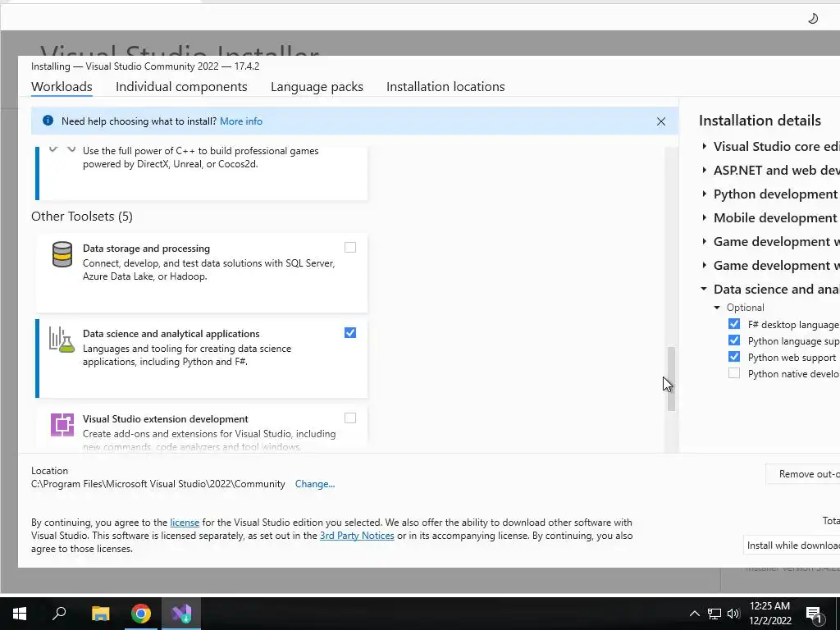Open the license link
Image resolution: width=840 pixels, height=630 pixels.
point(185,523)
